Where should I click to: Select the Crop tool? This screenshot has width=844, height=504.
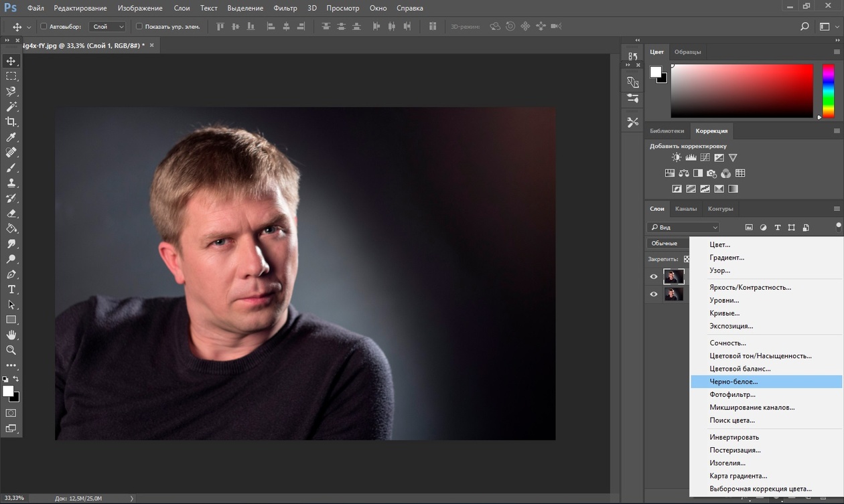coord(11,122)
